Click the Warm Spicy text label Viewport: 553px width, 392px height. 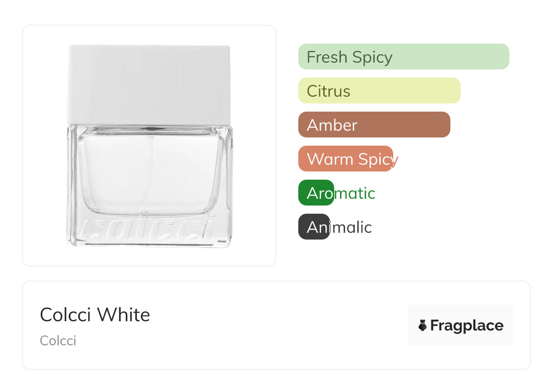(352, 159)
